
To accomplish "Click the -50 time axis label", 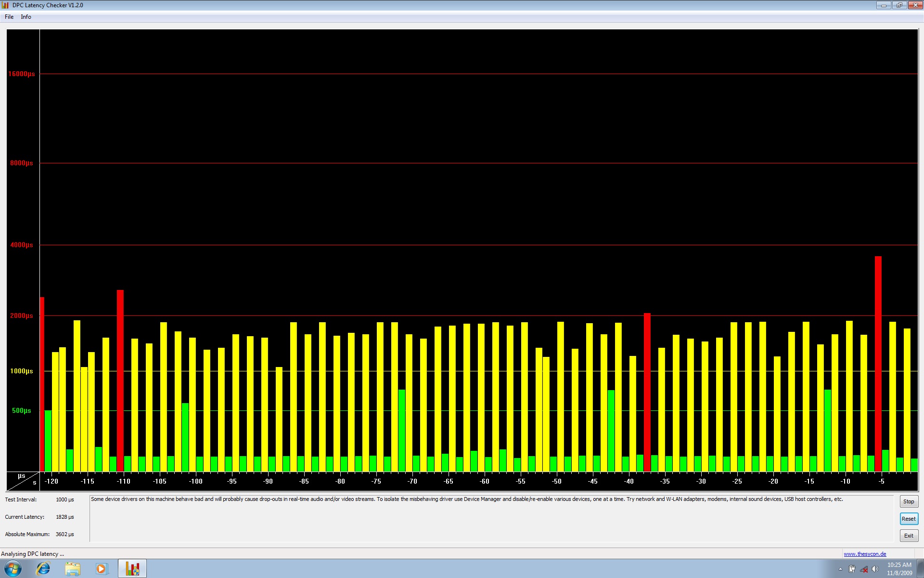I will click(x=556, y=481).
